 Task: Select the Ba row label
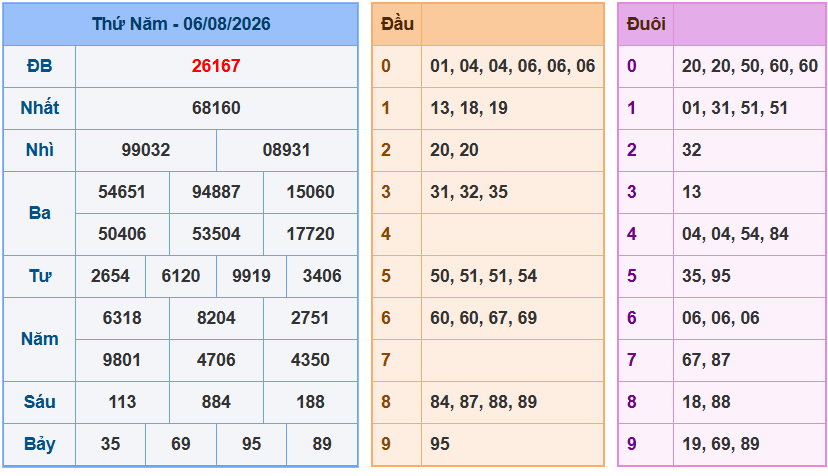pyautogui.click(x=40, y=213)
